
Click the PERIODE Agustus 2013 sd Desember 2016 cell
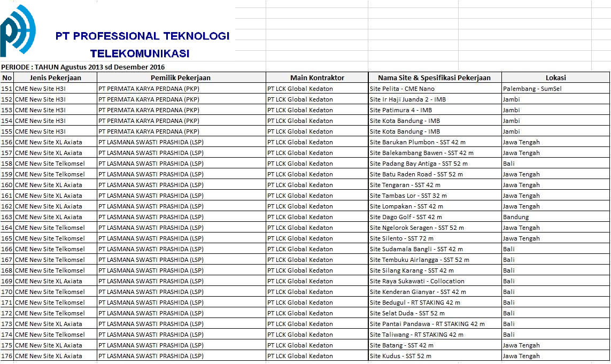click(x=83, y=67)
